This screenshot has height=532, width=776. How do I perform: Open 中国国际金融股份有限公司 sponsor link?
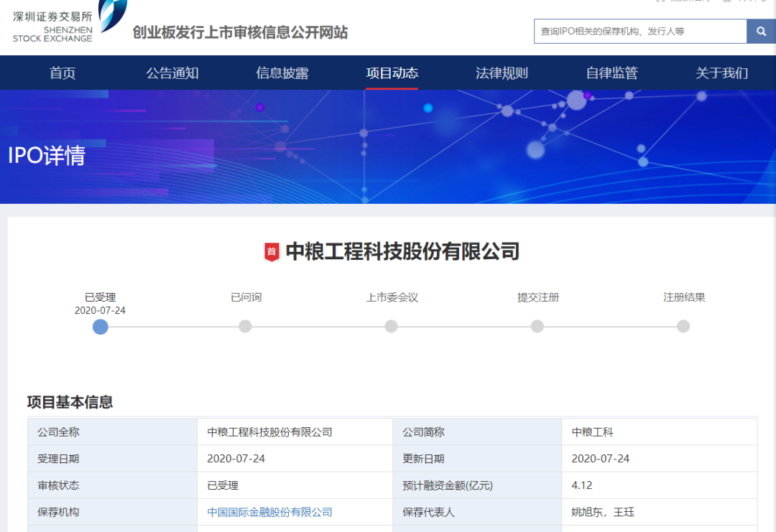[x=269, y=512]
